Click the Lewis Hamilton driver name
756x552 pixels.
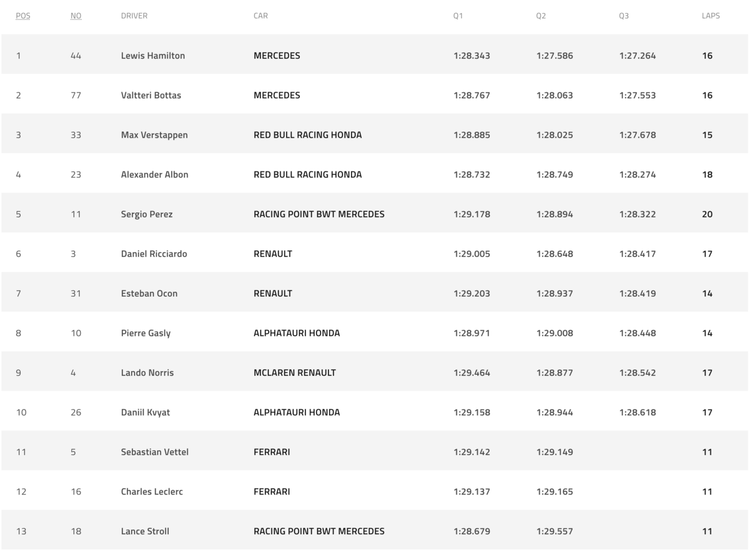pos(153,56)
